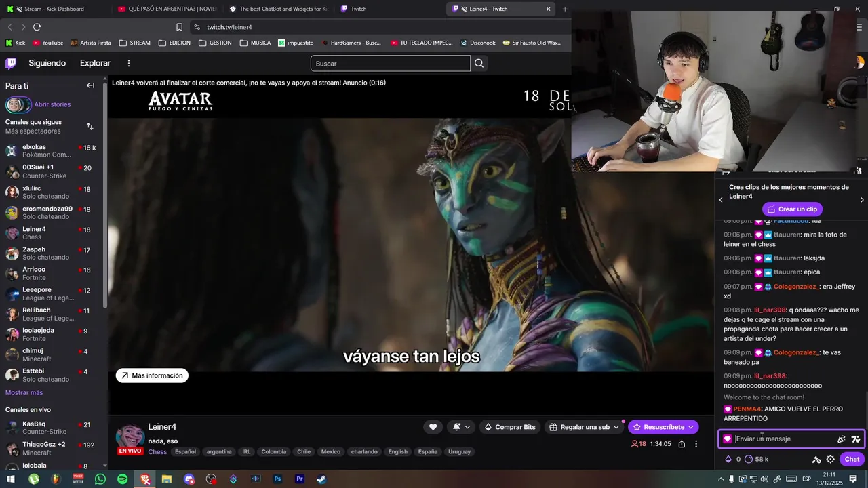The width and height of the screenshot is (868, 488).
Task: Reload the page in the browser
Action: click(37, 27)
